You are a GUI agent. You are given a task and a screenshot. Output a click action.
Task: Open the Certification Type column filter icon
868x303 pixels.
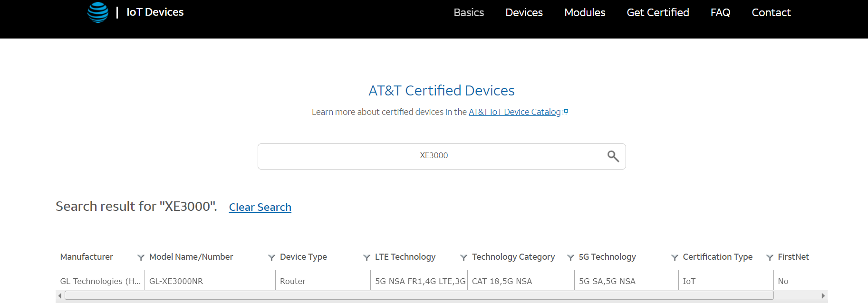770,257
